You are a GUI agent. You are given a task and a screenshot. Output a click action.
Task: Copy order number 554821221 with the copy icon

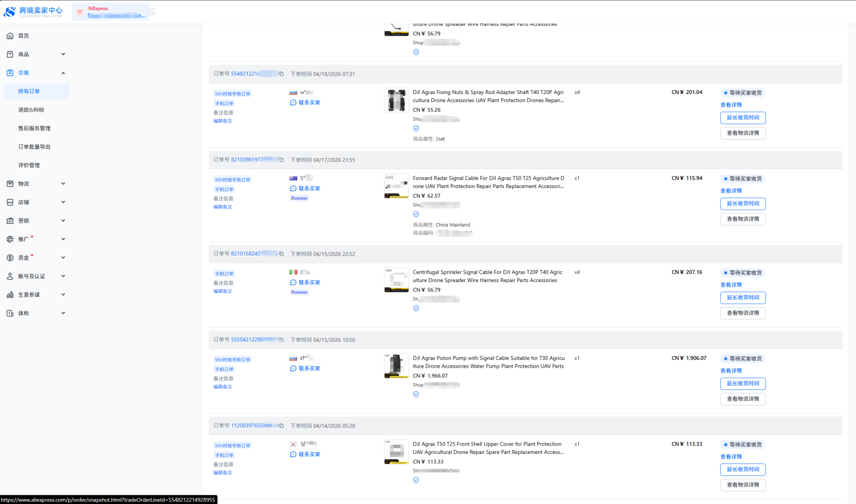(281, 74)
